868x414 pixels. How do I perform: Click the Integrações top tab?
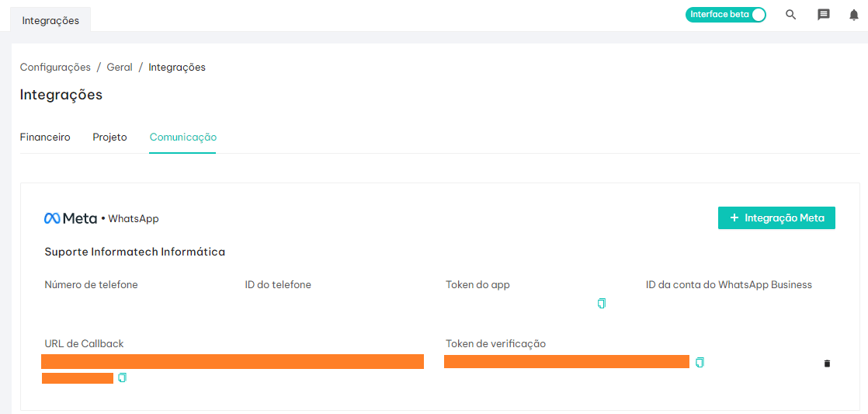click(x=50, y=20)
